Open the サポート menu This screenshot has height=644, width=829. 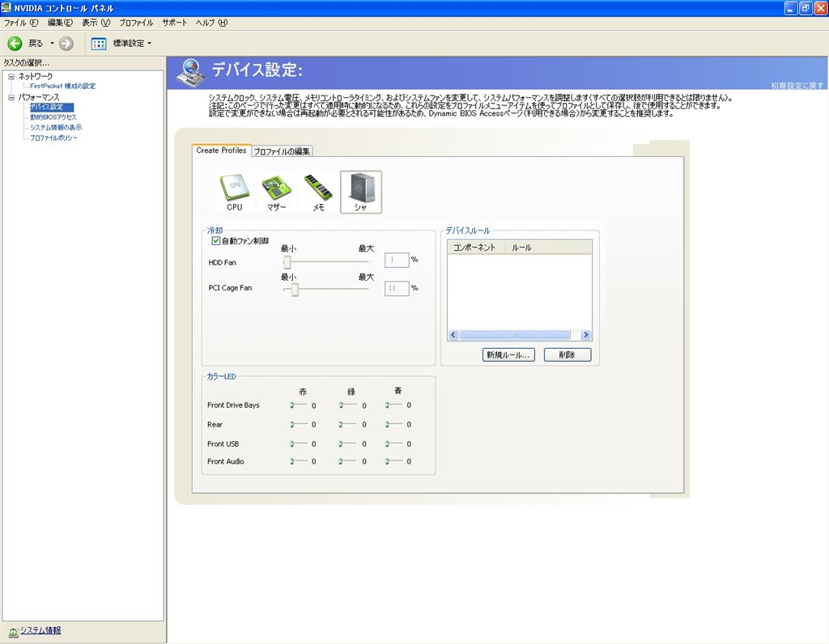tap(175, 23)
